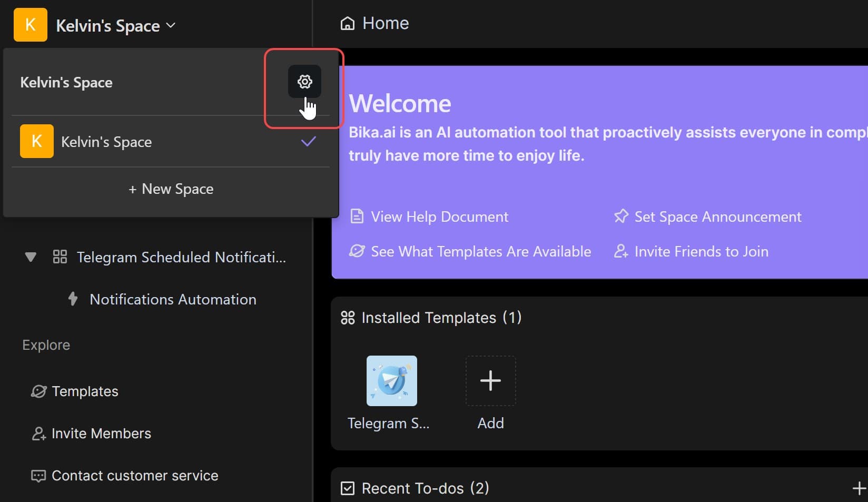Click the orange K avatar in header
The height and width of the screenshot is (502, 868).
point(31,25)
